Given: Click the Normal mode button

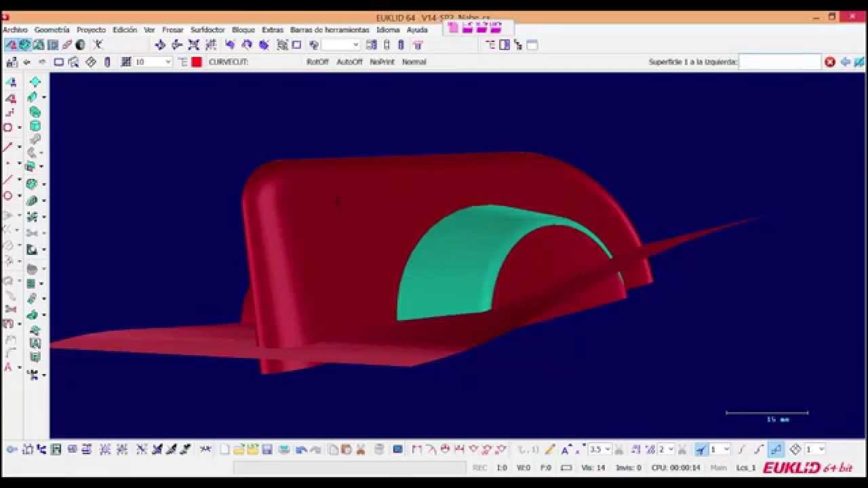Looking at the screenshot, I should pyautogui.click(x=414, y=62).
